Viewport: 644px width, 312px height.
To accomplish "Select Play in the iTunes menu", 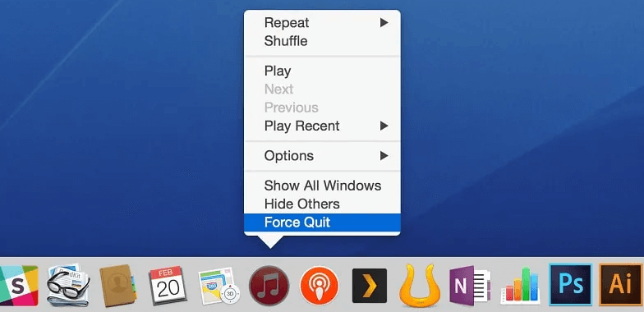I will (322, 71).
